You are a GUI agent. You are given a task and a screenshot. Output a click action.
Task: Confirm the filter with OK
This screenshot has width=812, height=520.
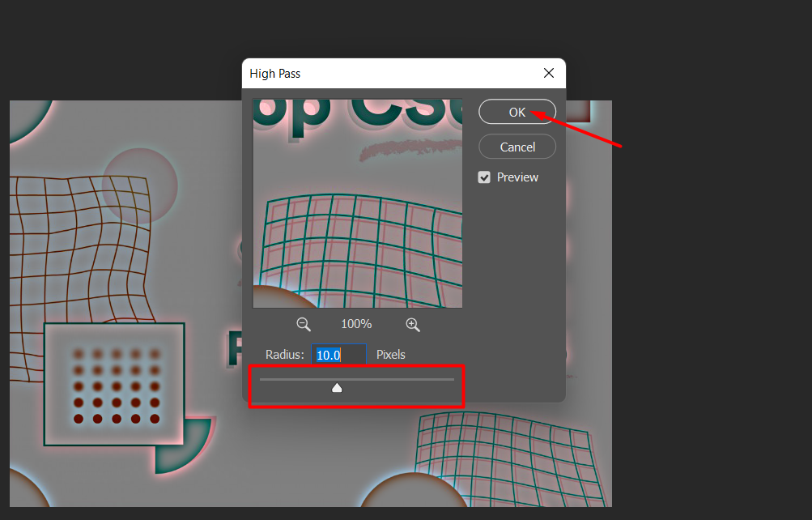click(x=517, y=112)
